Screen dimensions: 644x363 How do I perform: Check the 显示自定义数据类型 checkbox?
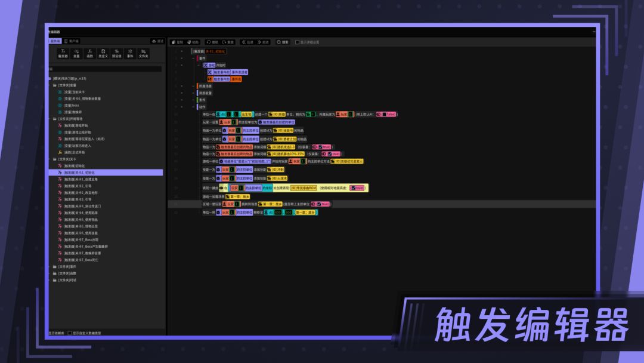tap(69, 333)
